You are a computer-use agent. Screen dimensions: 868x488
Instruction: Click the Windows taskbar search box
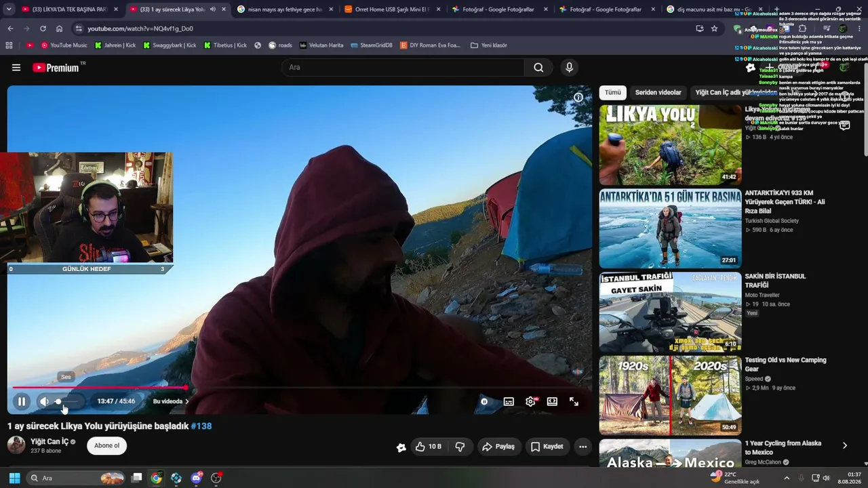click(x=76, y=478)
